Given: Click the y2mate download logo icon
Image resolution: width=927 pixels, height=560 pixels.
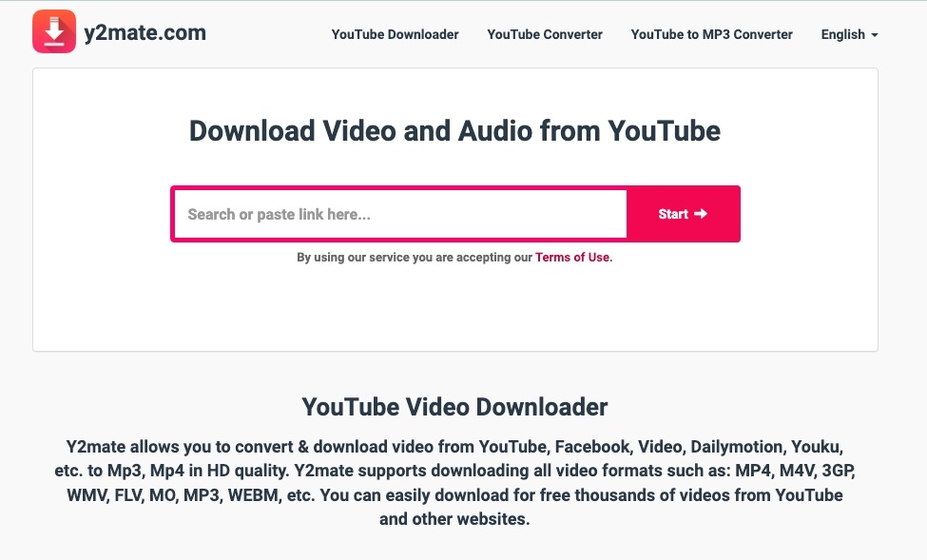Looking at the screenshot, I should click(54, 32).
